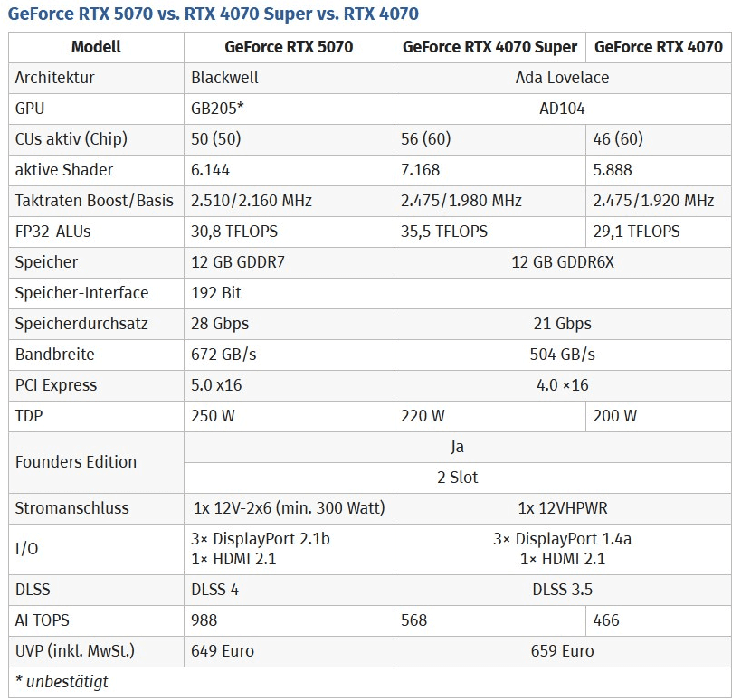Click the AD104 cell
Screen dimensions: 741x700
pyautogui.click(x=563, y=109)
